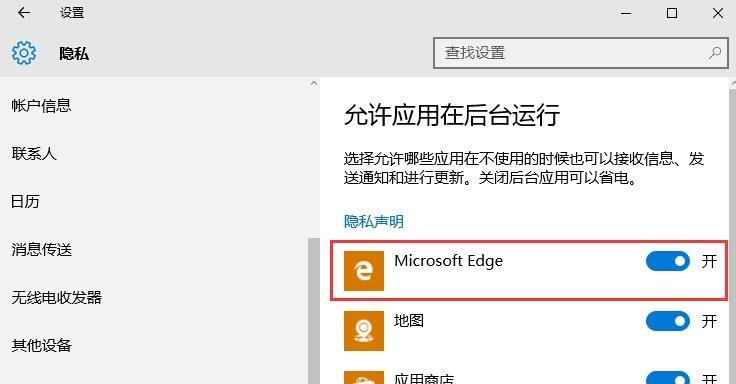The width and height of the screenshot is (736, 384).
Task: Click the 允许应用在后台运行 heading
Action: (452, 115)
